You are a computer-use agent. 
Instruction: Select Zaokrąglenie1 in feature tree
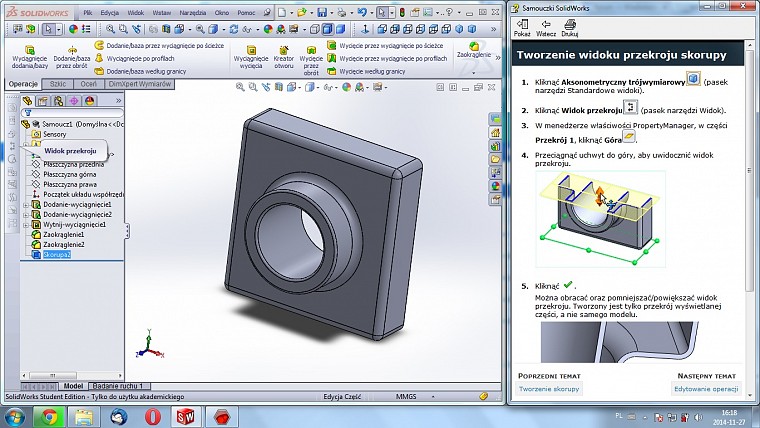(63, 235)
